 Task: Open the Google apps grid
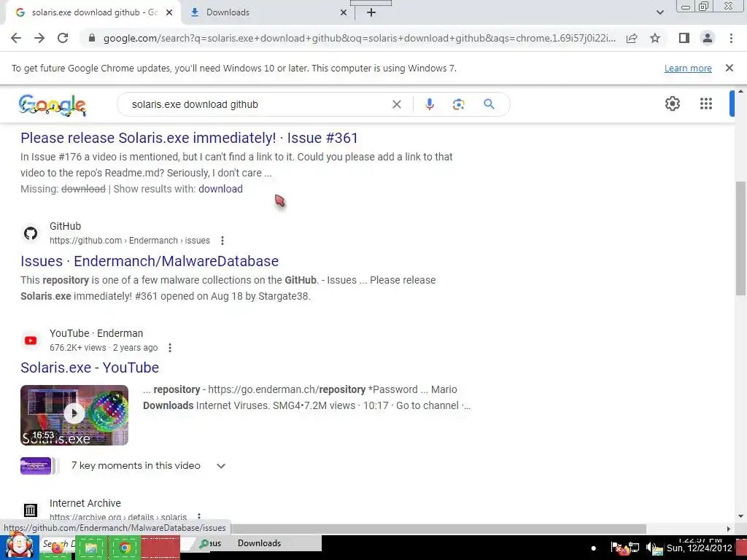click(x=705, y=104)
